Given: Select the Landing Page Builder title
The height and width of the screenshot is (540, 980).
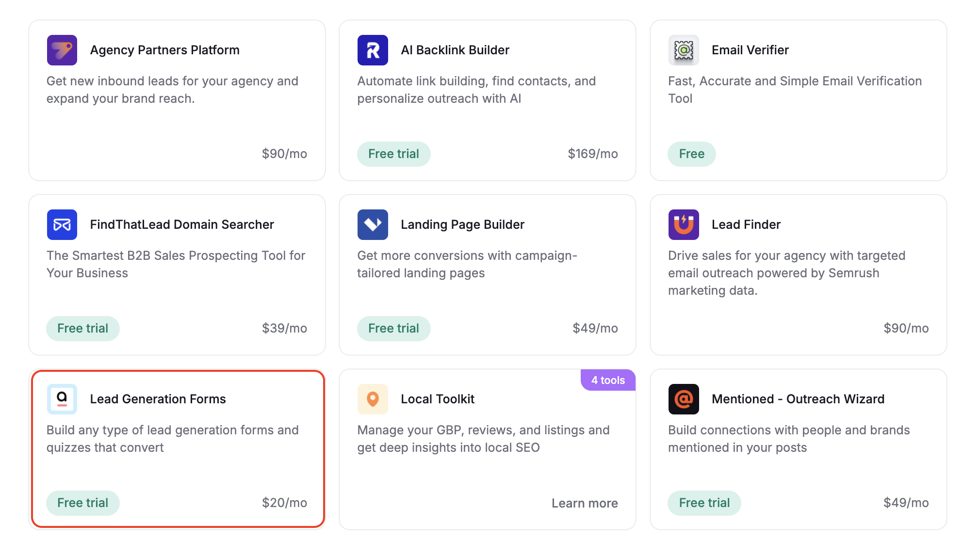Looking at the screenshot, I should click(x=462, y=224).
